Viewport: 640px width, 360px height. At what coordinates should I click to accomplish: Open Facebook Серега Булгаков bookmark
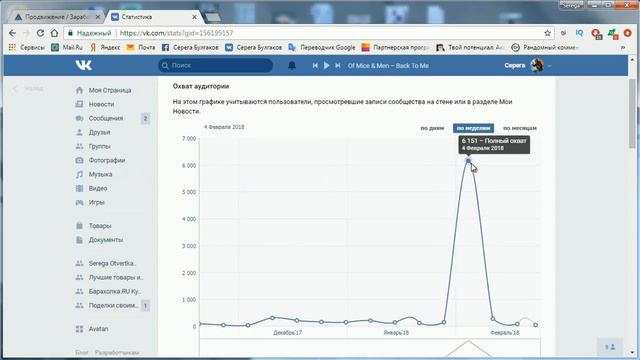point(190,47)
